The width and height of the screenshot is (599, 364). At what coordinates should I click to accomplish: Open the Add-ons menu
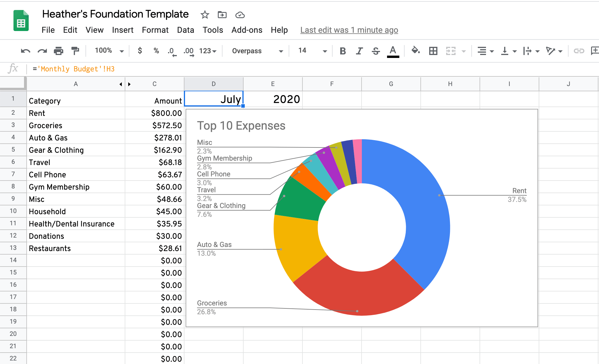pyautogui.click(x=247, y=30)
